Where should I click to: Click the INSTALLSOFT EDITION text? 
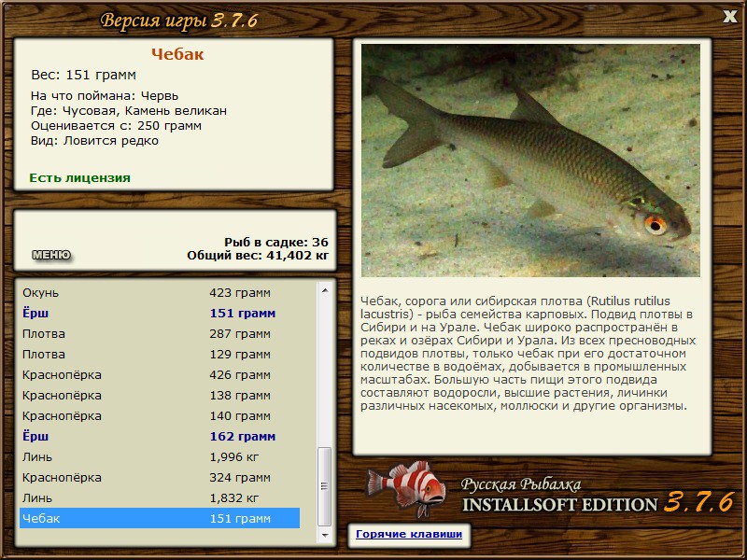click(x=559, y=505)
